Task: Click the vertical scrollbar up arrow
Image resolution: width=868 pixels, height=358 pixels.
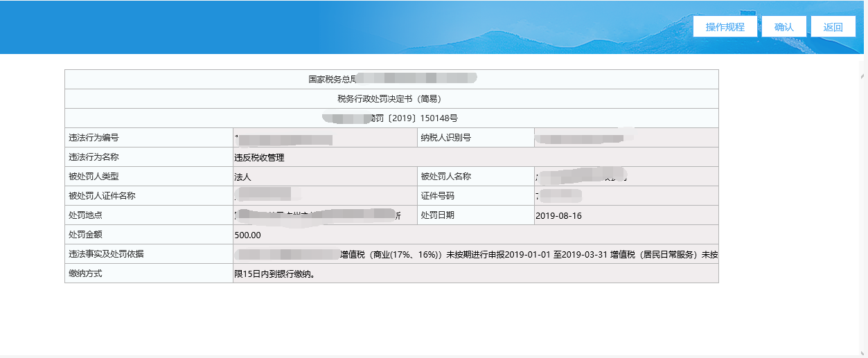Action: coord(862,75)
